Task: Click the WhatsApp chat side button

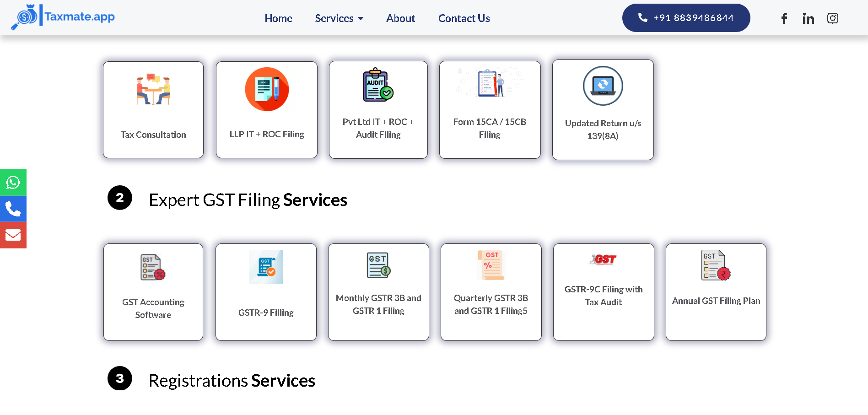Action: click(13, 183)
